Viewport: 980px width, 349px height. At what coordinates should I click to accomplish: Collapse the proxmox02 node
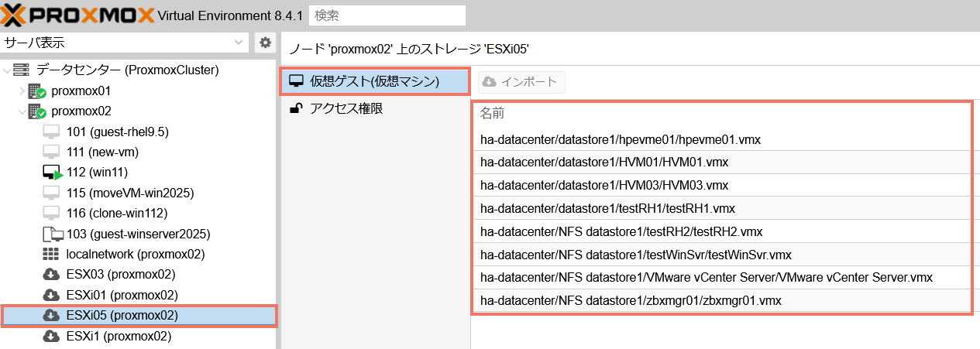(22, 111)
